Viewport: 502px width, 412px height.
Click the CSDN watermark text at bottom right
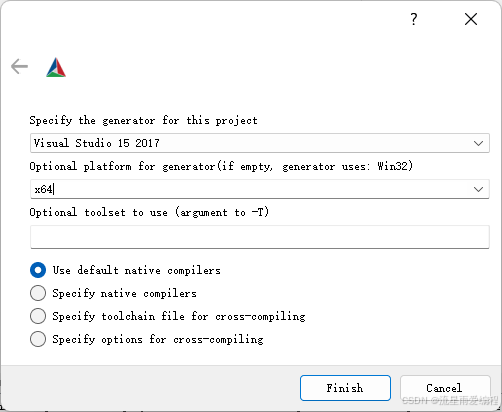pos(450,400)
